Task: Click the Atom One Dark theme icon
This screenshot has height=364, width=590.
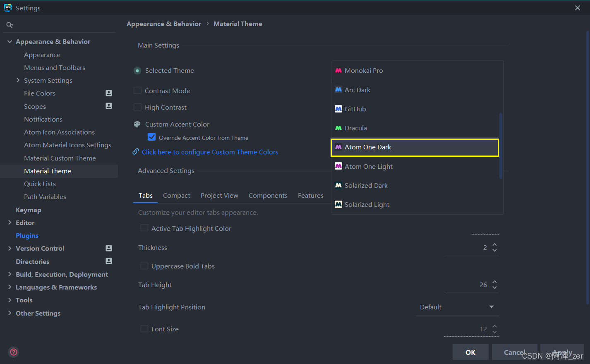Action: tap(338, 147)
